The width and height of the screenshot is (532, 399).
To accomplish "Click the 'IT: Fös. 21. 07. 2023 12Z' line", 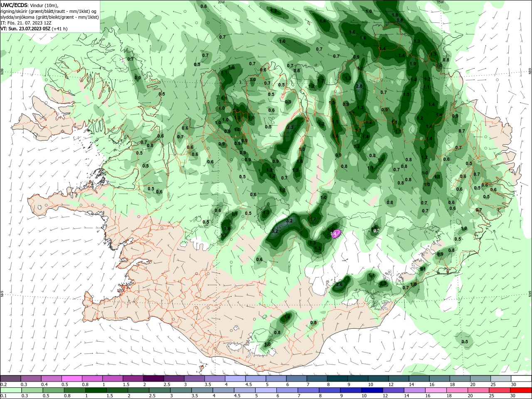I will [26, 23].
